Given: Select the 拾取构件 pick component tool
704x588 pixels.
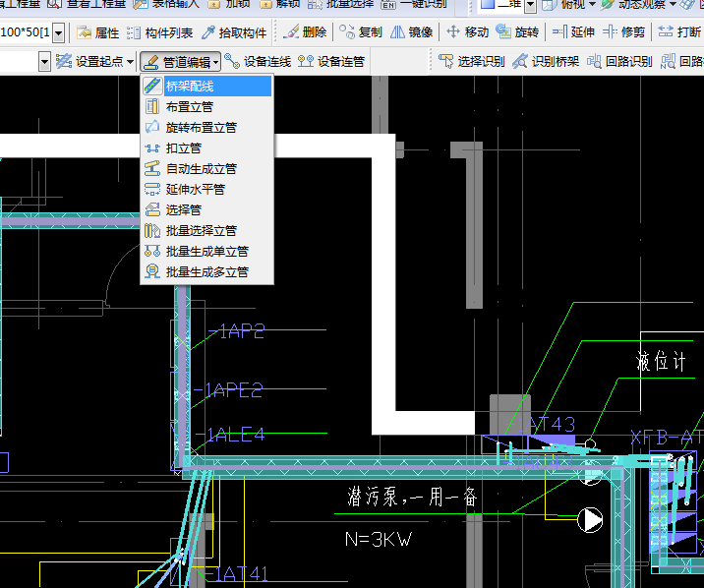Looking at the screenshot, I should click(234, 32).
